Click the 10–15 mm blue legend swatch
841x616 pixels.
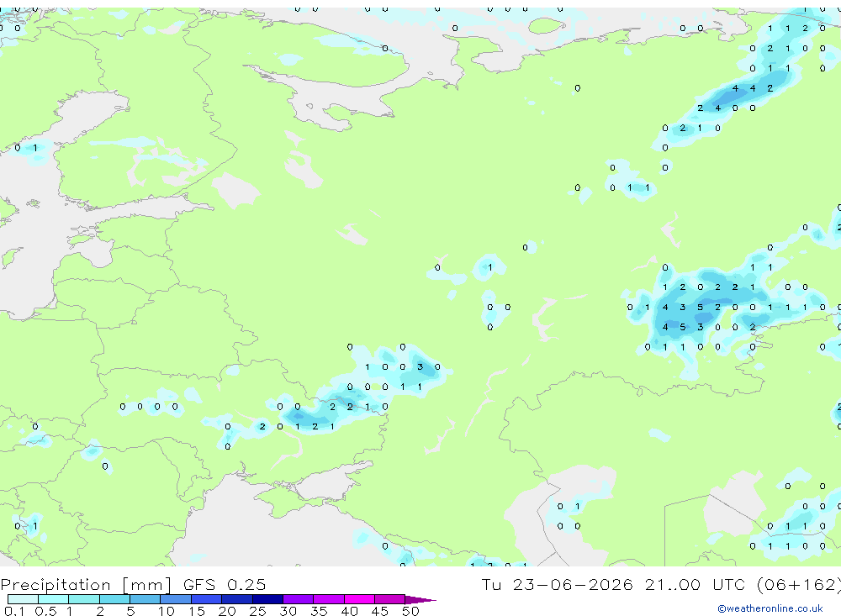176,599
